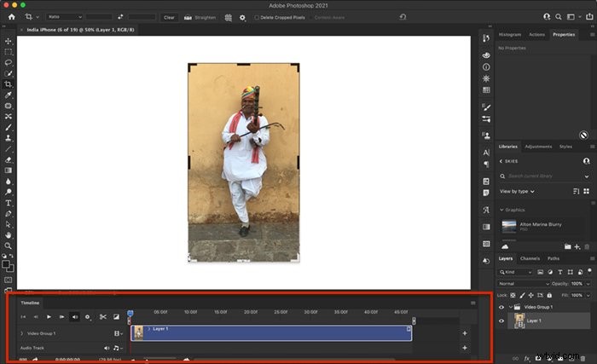Expand Video Group 1 in timeline
This screenshot has width=597, height=364.
click(x=21, y=333)
